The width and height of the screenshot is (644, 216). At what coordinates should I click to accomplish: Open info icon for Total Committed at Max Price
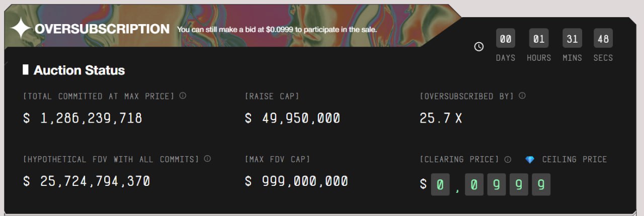tap(183, 95)
